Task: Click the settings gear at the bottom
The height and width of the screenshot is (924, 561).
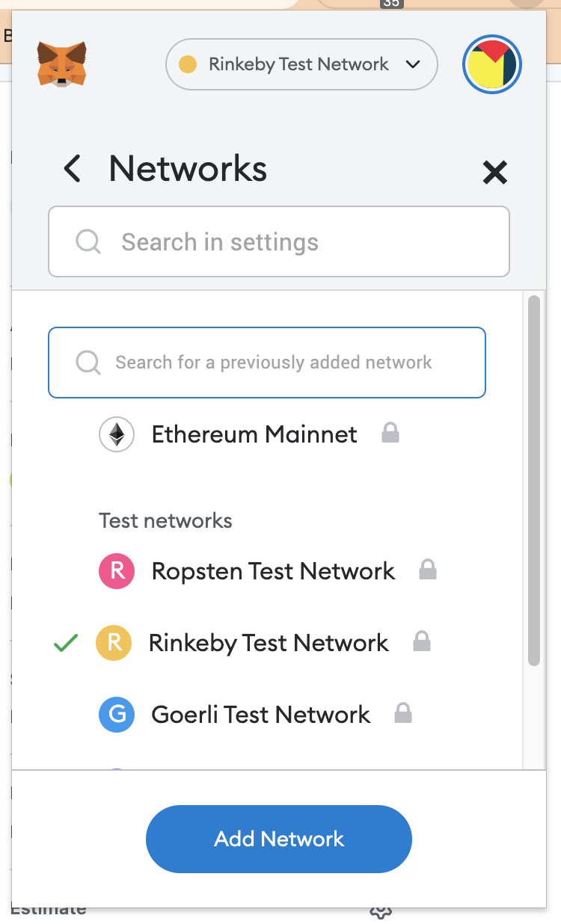Action: pos(380,911)
